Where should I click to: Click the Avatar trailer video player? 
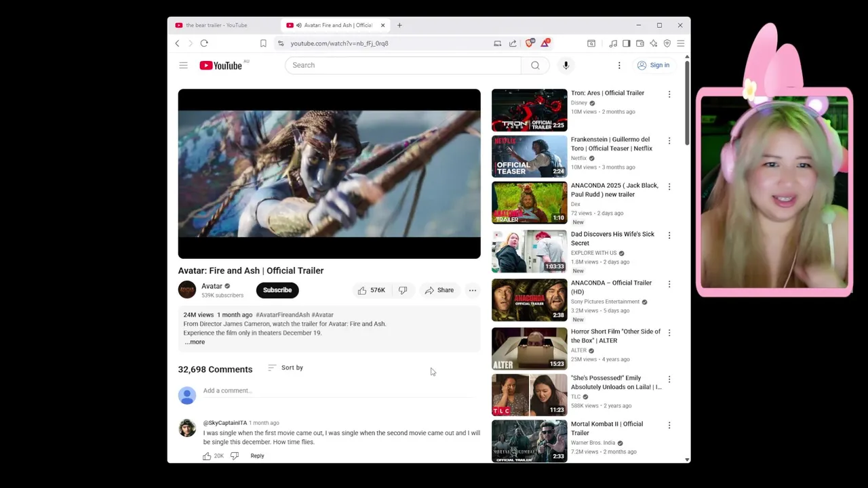[x=329, y=174]
